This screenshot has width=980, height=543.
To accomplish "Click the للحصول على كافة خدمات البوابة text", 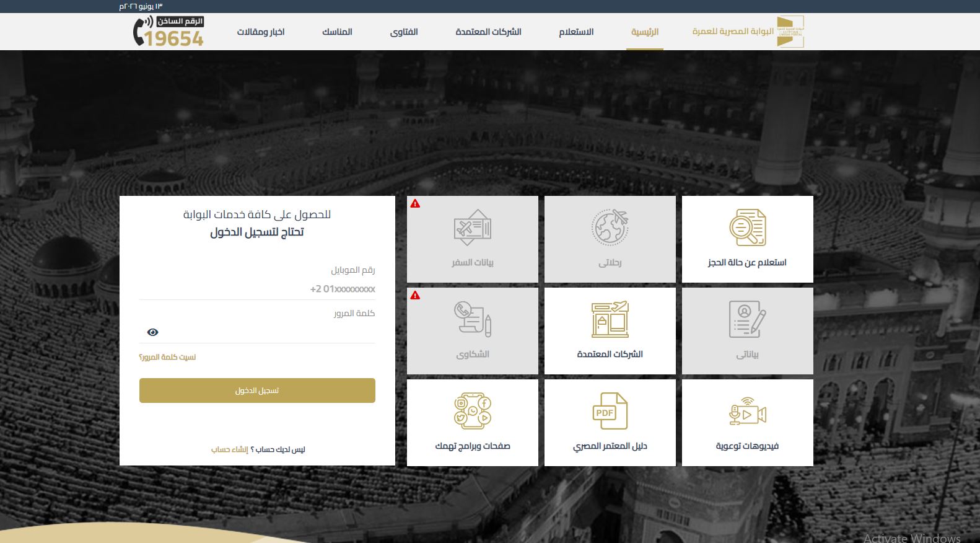I will click(257, 214).
